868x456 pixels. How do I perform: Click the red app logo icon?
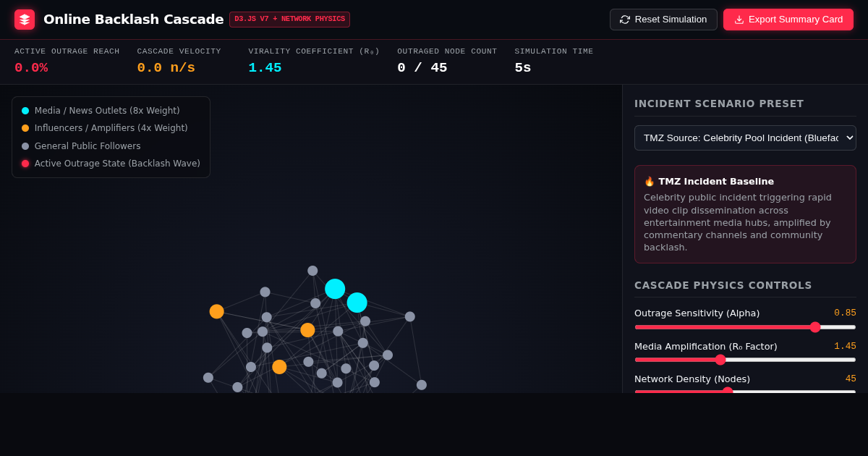pos(25,20)
